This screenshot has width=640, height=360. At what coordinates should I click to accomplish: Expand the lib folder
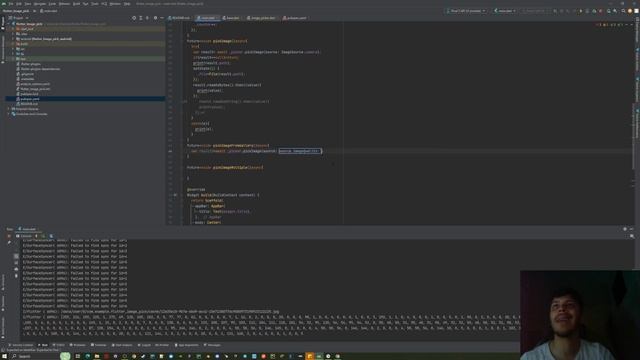coord(13,53)
